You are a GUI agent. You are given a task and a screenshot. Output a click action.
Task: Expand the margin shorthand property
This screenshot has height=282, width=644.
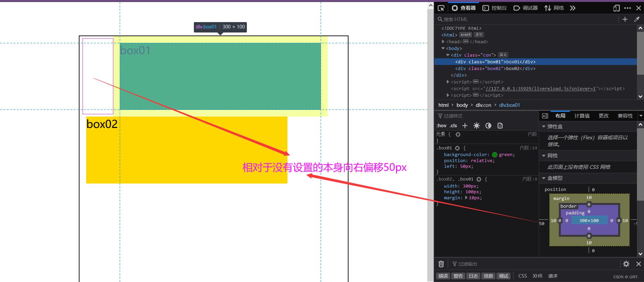[x=466, y=198]
